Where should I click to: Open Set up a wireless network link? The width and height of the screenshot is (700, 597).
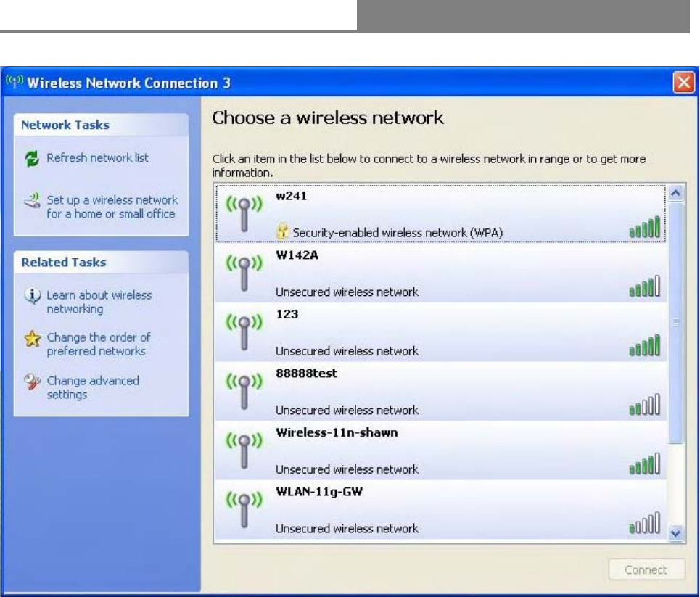click(112, 207)
